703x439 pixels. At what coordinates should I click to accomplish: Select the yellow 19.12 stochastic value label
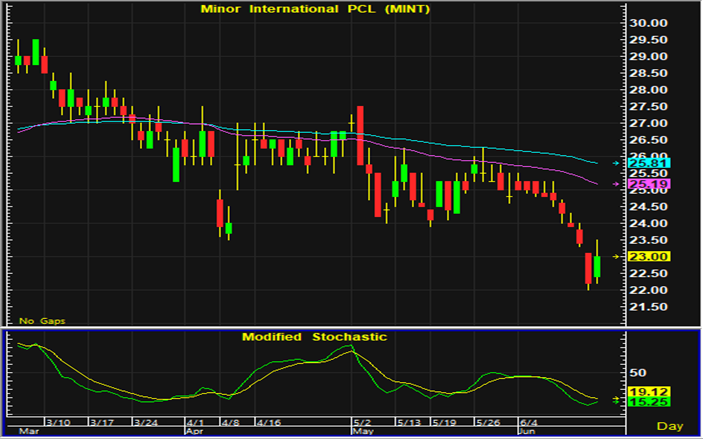point(649,391)
